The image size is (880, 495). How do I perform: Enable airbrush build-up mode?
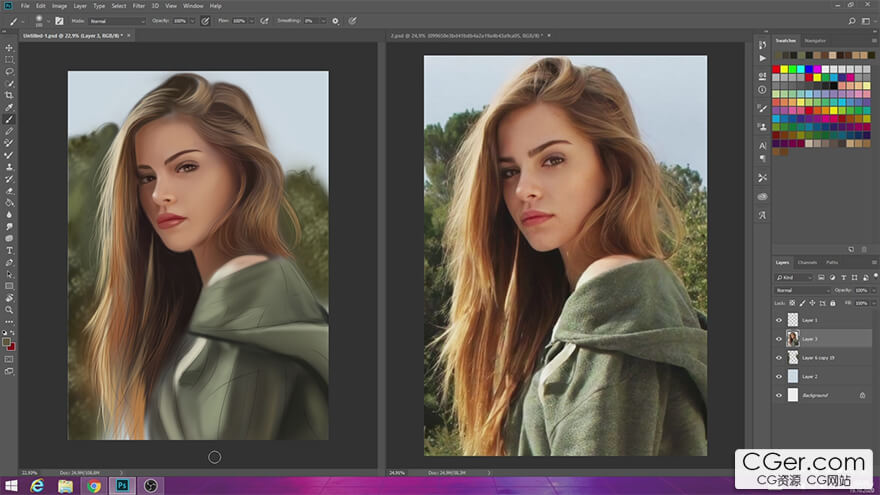264,21
